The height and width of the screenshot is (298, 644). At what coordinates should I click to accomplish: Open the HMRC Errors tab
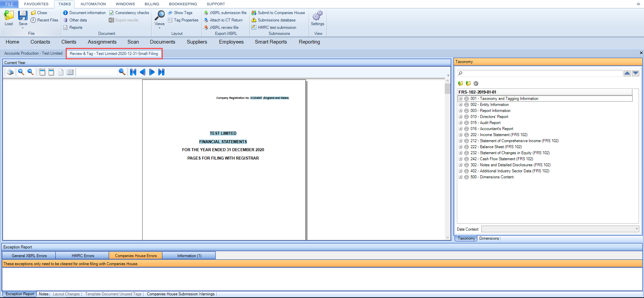pos(83,256)
